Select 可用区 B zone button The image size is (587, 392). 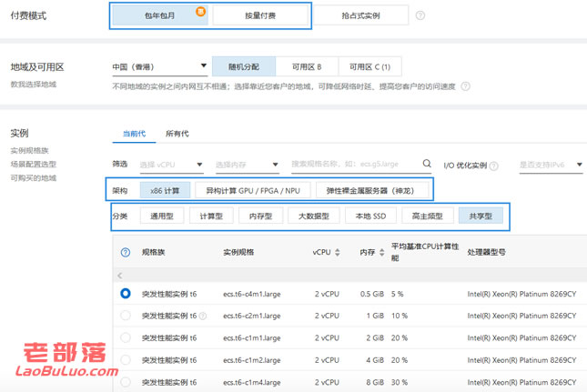coord(307,66)
